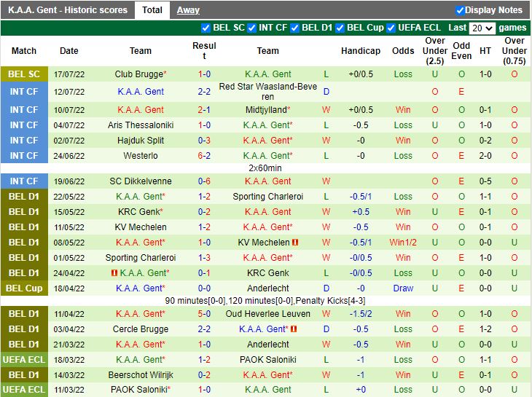This screenshot has width=532, height=397.
Task: Click the Over Under (0.75) column header
Action: 515,51
